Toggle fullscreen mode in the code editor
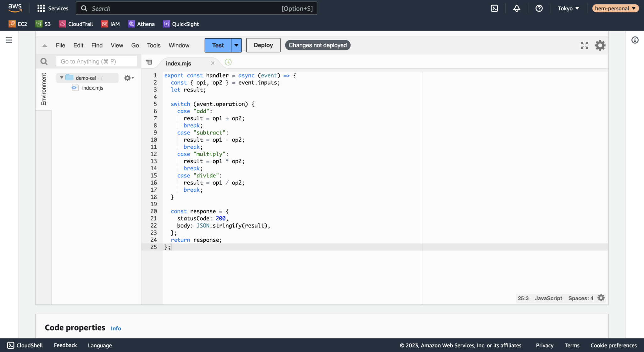 pyautogui.click(x=584, y=45)
